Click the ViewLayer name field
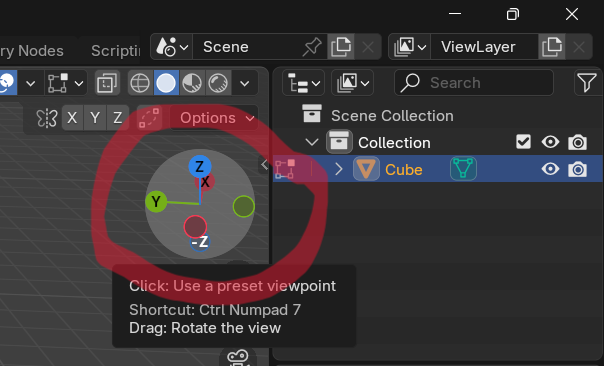Image resolution: width=604 pixels, height=366 pixels. tap(484, 47)
